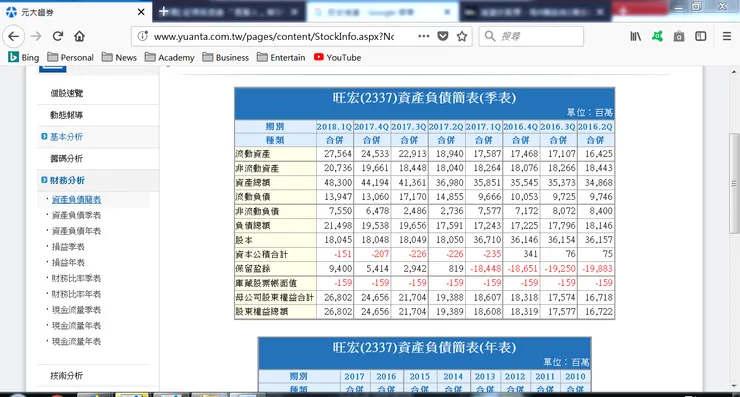Open 動態報導 in the sidebar
This screenshot has height=397, width=740.
pyautogui.click(x=67, y=115)
